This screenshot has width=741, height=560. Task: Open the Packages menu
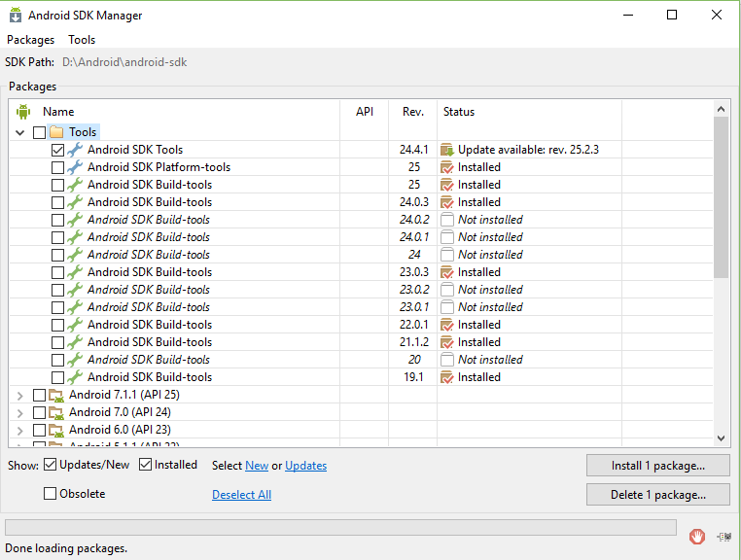31,40
